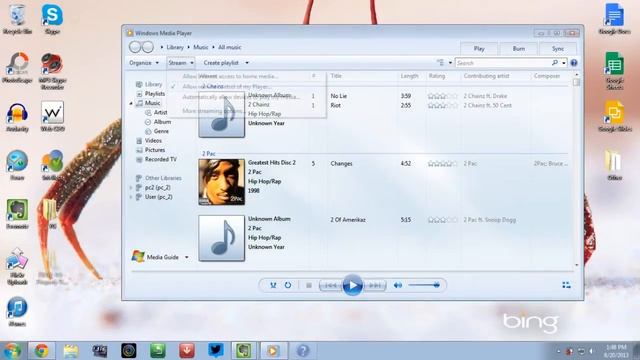Open the Recorded TV library
The image size is (640, 360).
pos(160,159)
